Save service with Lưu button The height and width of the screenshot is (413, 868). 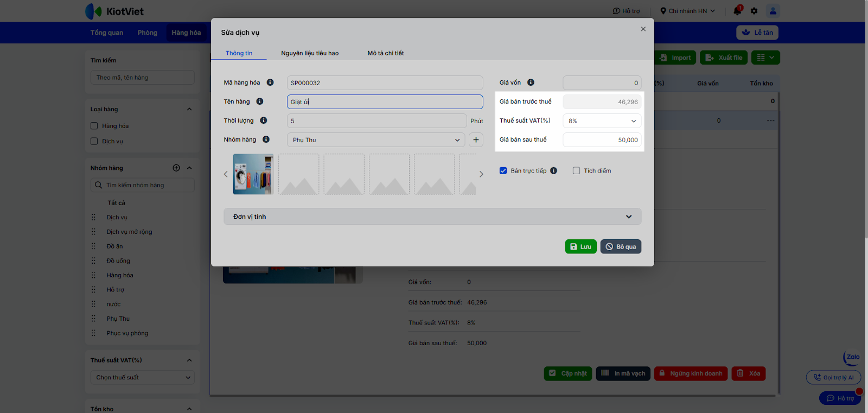(580, 246)
